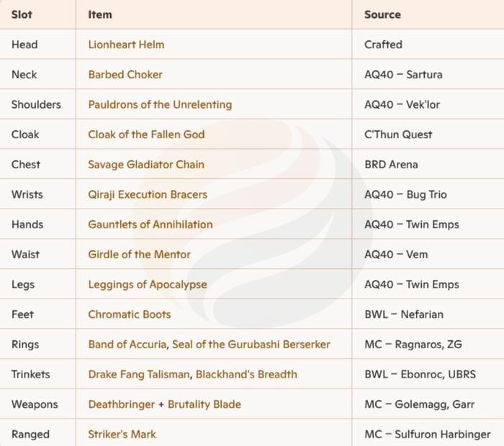Viewport: 504px width, 446px height.
Task: Follow the Blackhand's Breadth trinket link
Action: click(x=245, y=374)
